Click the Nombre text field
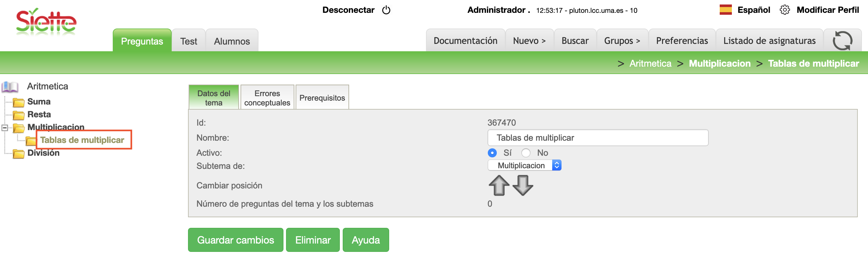 (x=597, y=137)
